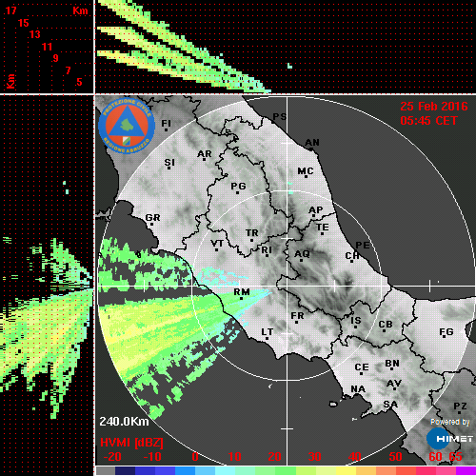Click the magenta end of the color scale
This screenshot has width=476, height=476.
tap(466, 470)
